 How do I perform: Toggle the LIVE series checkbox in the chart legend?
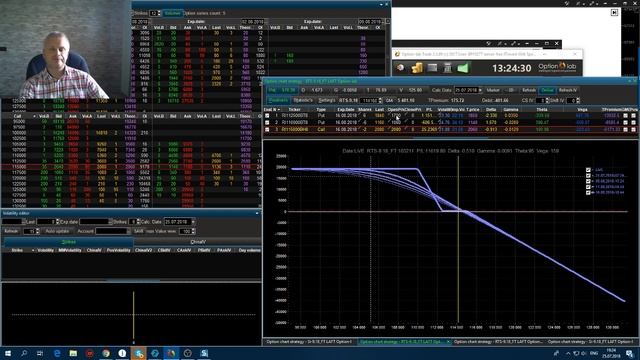[x=588, y=170]
